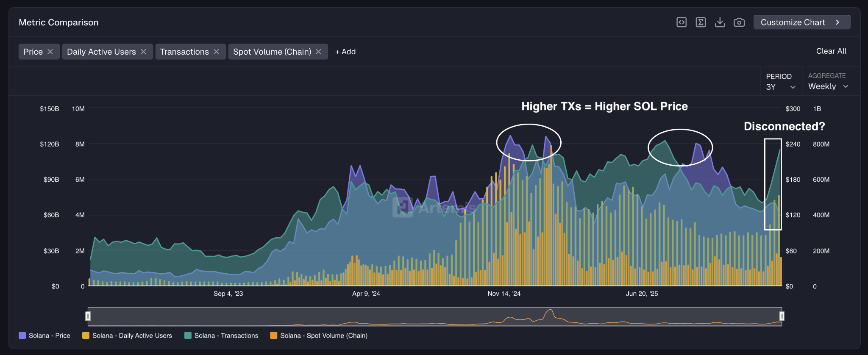The width and height of the screenshot is (868, 355).
Task: Toggle Solana - Transactions legend item
Action: click(221, 336)
